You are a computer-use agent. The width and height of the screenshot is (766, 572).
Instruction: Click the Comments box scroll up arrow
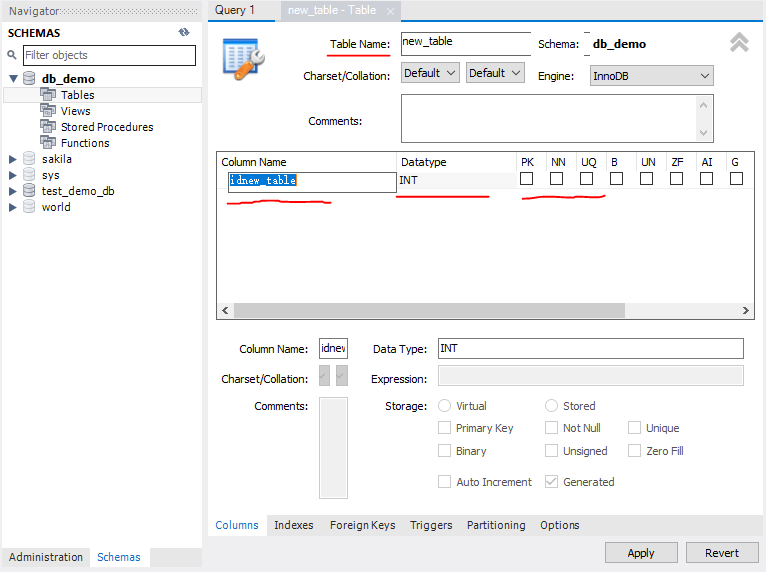[x=703, y=105]
